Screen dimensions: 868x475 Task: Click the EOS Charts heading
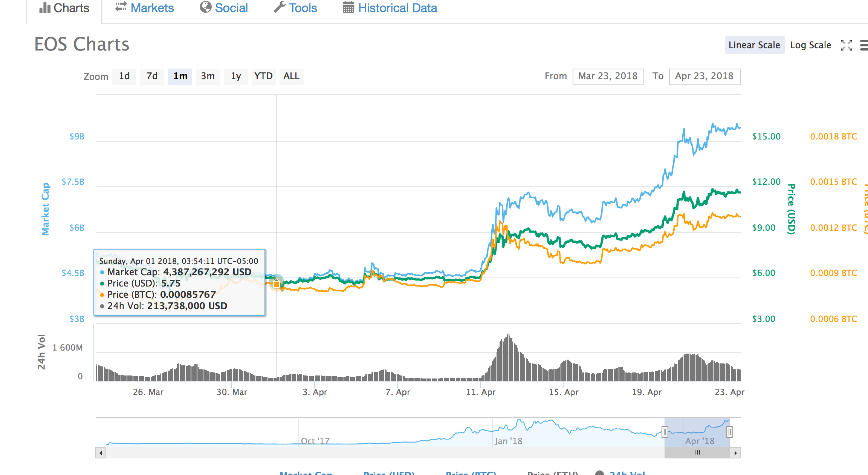(82, 44)
